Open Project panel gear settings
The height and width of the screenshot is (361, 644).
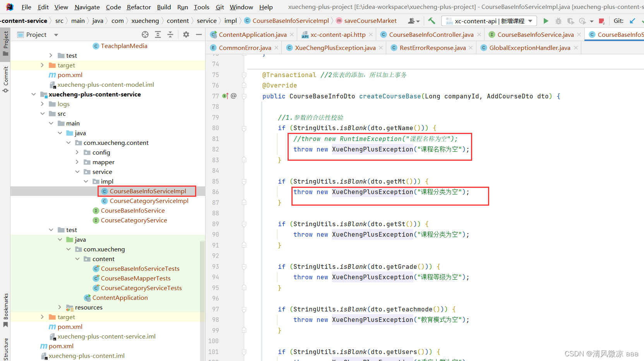pos(186,34)
